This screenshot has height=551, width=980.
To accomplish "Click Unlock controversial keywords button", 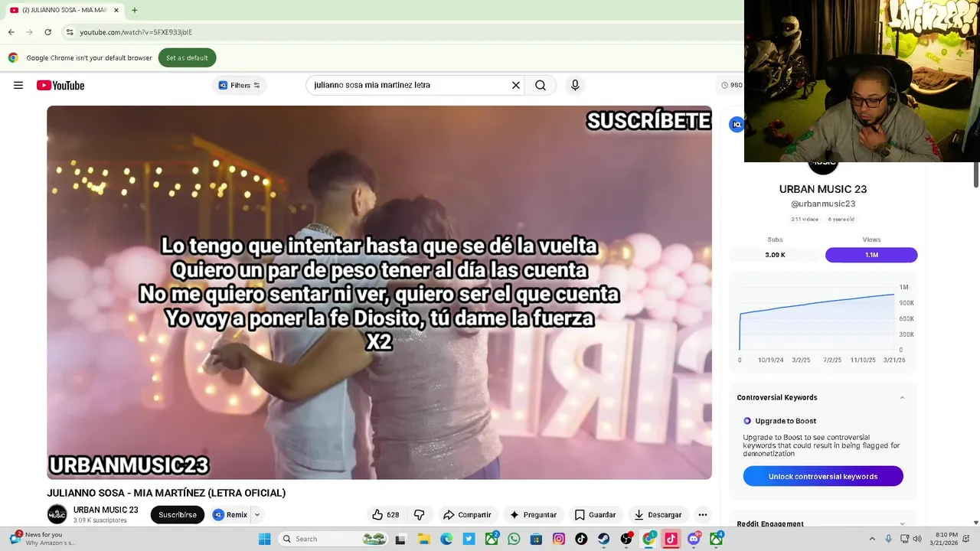I will point(823,476).
